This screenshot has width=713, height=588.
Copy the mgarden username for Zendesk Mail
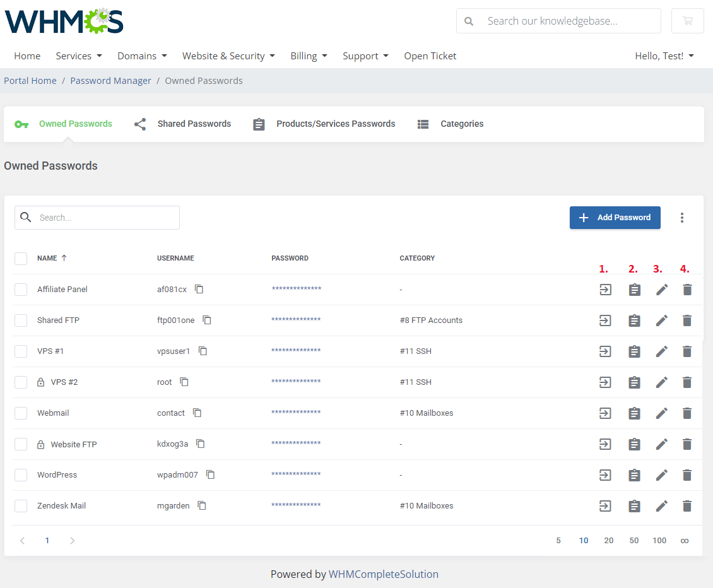pos(202,505)
